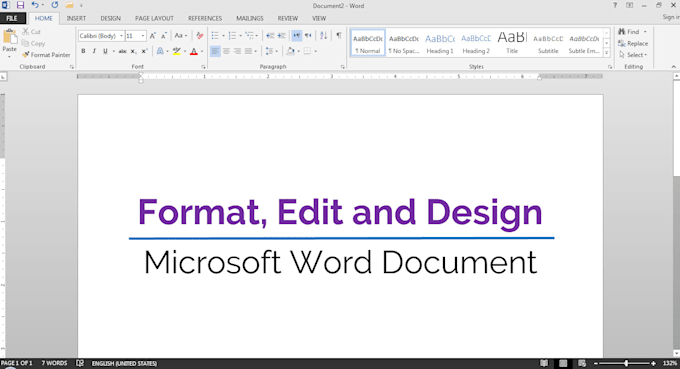The height and width of the screenshot is (369, 680).
Task: Toggle underline formatting
Action: 105,51
